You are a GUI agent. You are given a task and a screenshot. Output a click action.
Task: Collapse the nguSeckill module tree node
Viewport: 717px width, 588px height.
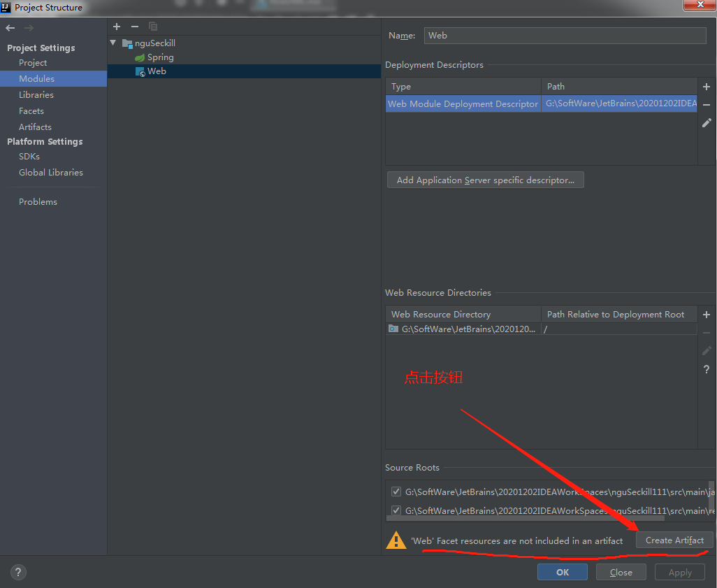point(113,43)
